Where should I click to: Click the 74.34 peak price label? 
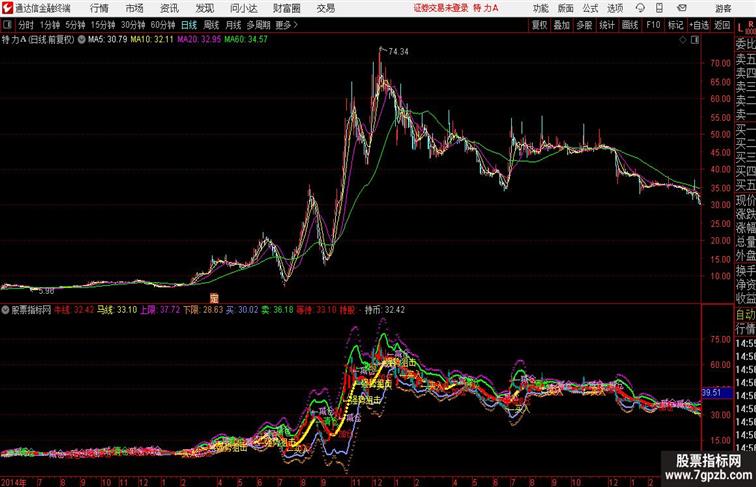(398, 52)
